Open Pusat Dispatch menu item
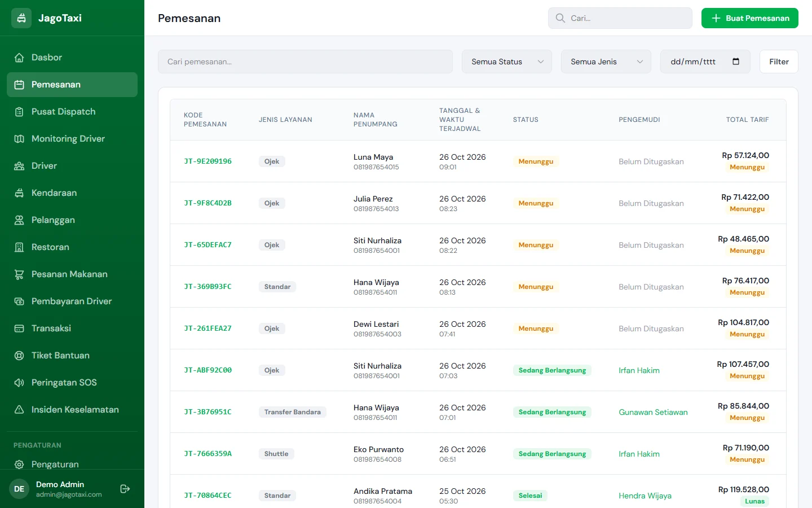Image resolution: width=812 pixels, height=508 pixels. pyautogui.click(x=72, y=112)
